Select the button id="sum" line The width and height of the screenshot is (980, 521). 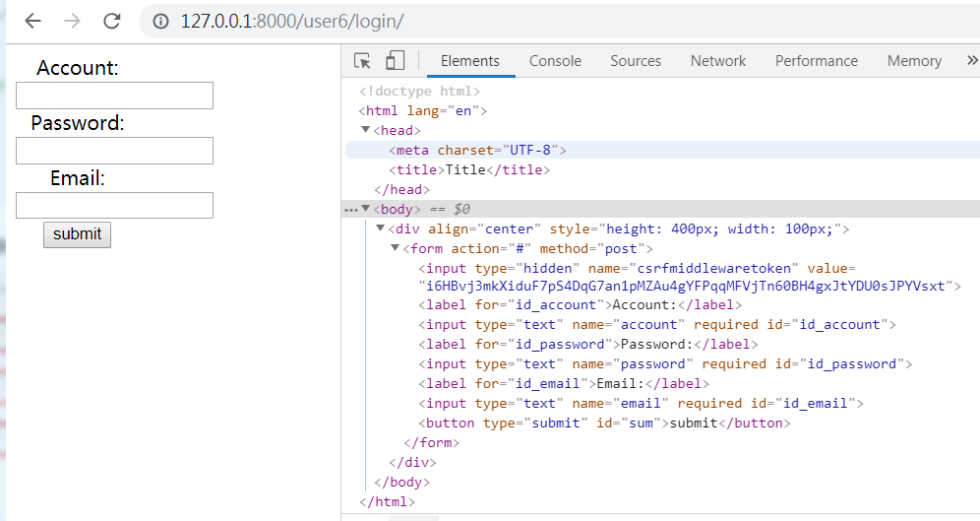[x=604, y=423]
